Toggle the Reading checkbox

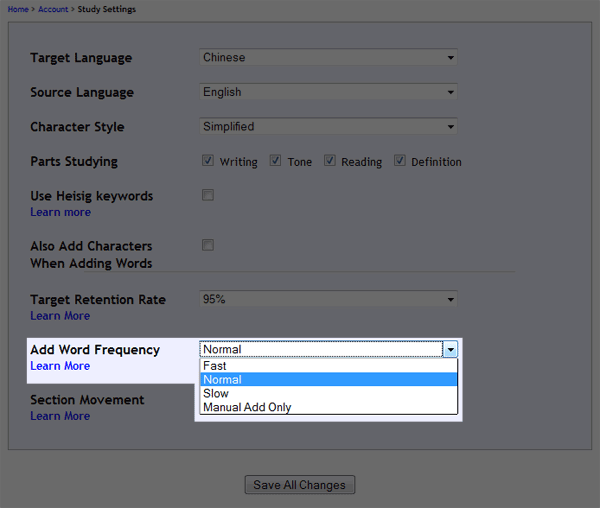click(x=330, y=161)
